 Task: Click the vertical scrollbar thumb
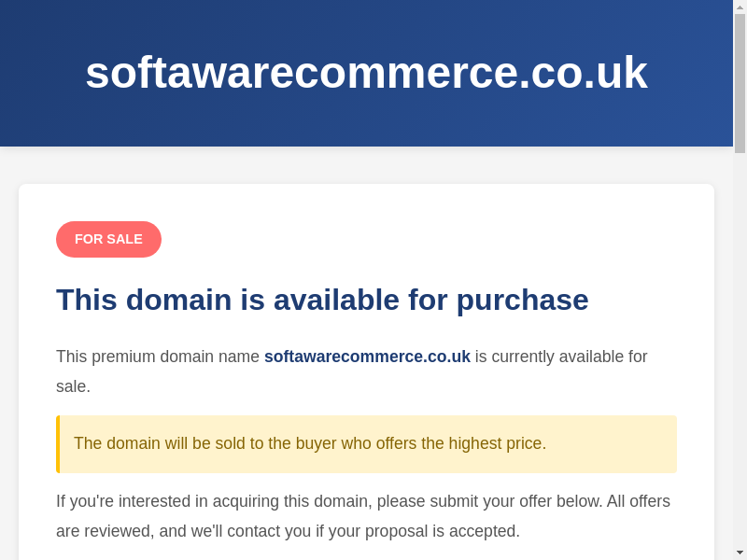(740, 82)
